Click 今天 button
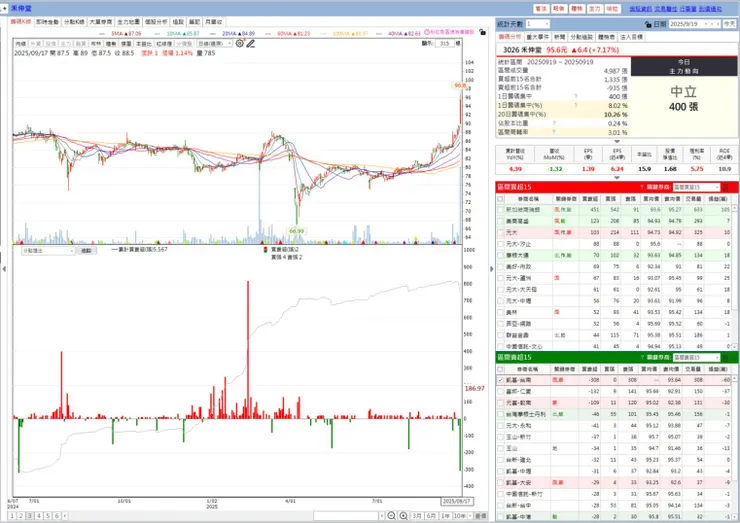Image resolution: width=740 pixels, height=523 pixels. pos(730,24)
